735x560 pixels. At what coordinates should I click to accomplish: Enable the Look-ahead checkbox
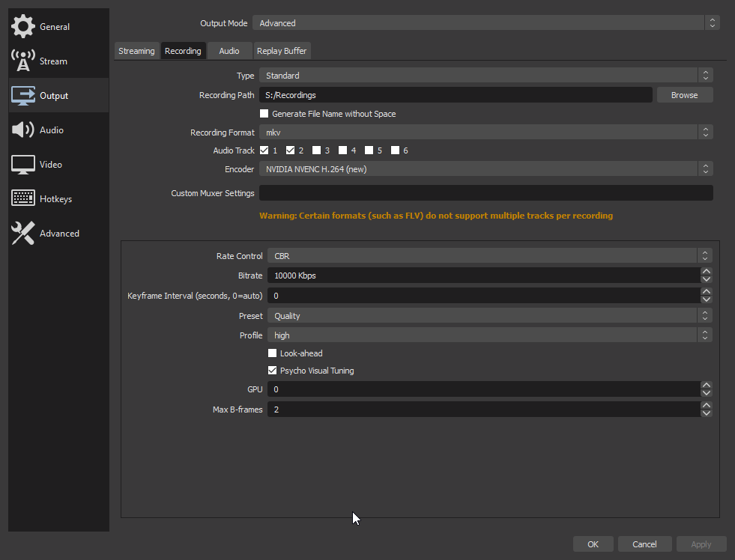pos(273,353)
